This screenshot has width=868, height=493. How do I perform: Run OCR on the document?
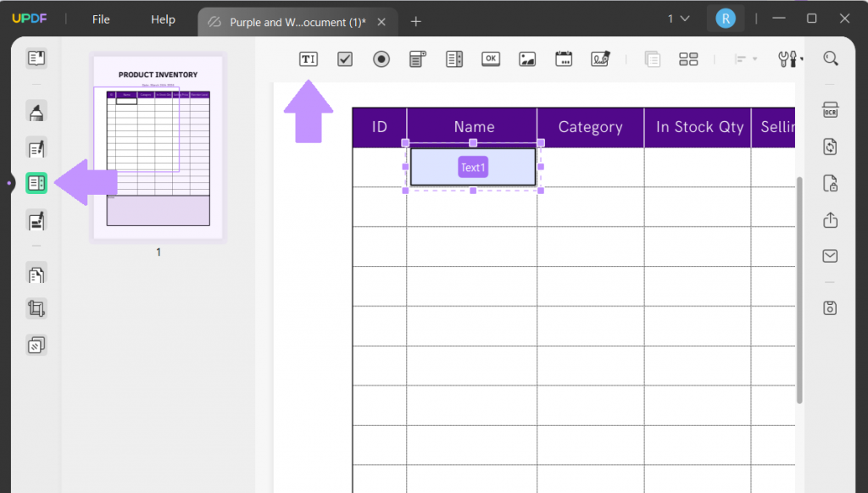pyautogui.click(x=830, y=110)
